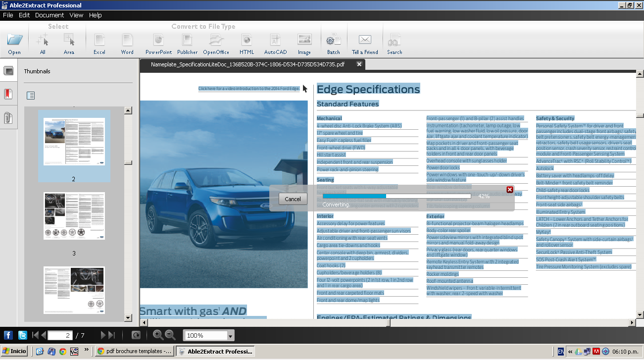Show the Thumbnails panel sidebar icon
644x360 pixels.
pyautogui.click(x=8, y=71)
